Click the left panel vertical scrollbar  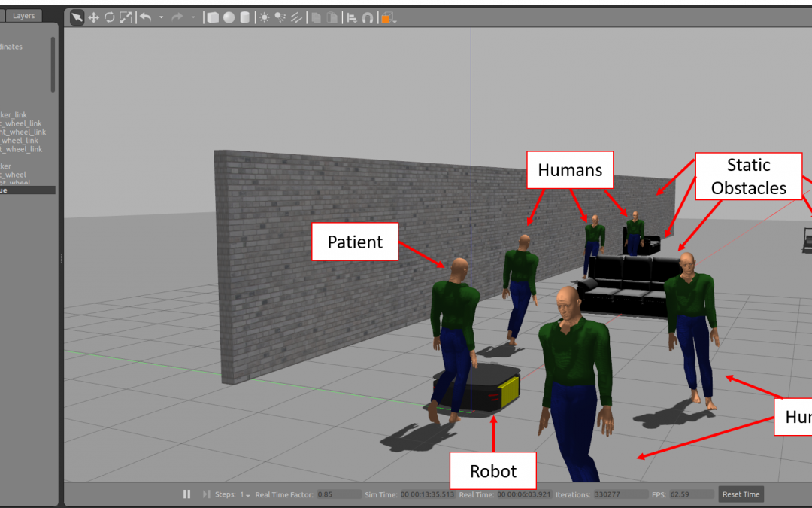point(53,65)
